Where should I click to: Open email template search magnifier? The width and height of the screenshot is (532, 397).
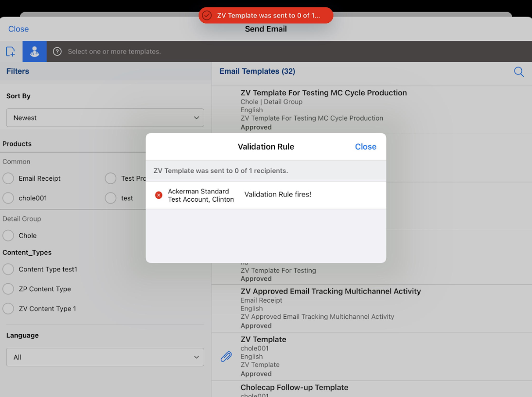519,72
